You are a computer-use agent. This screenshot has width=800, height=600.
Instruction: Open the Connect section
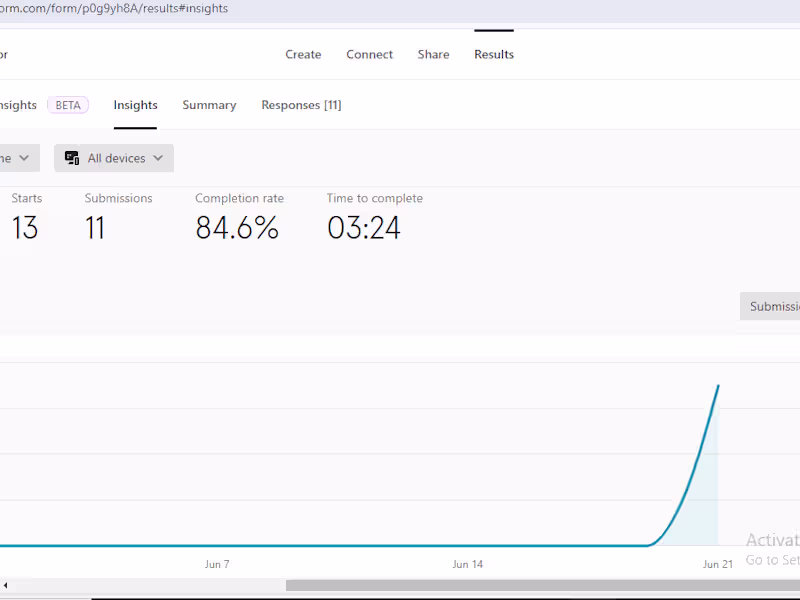(369, 55)
